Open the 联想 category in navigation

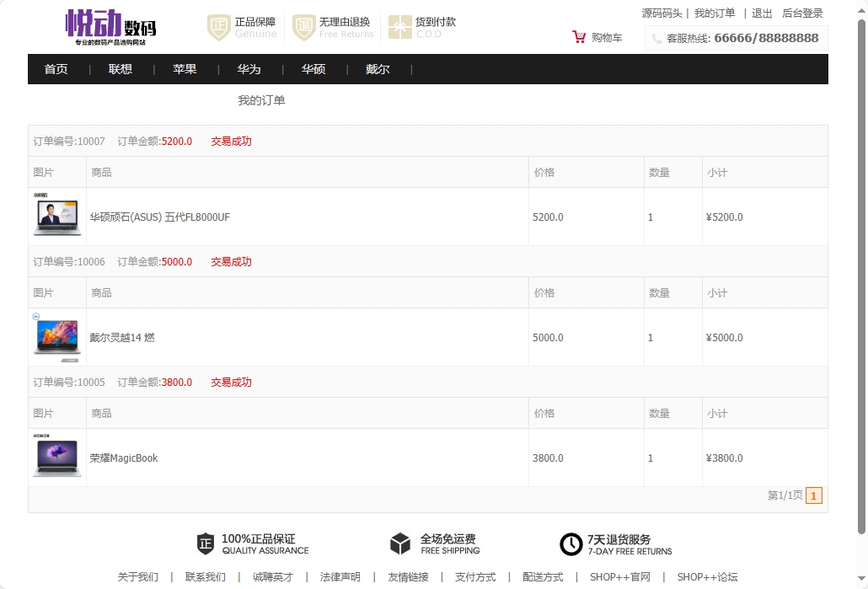pyautogui.click(x=121, y=69)
